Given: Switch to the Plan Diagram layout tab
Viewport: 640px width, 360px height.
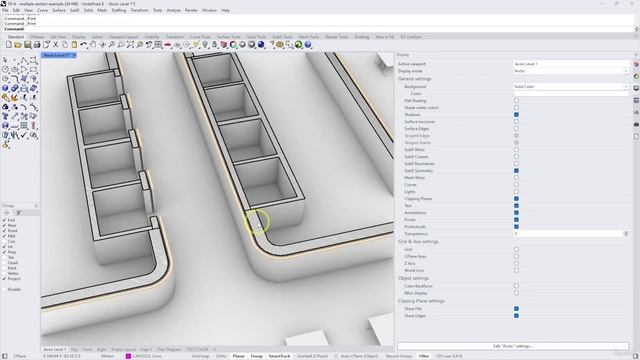Looking at the screenshot, I should click(169, 349).
